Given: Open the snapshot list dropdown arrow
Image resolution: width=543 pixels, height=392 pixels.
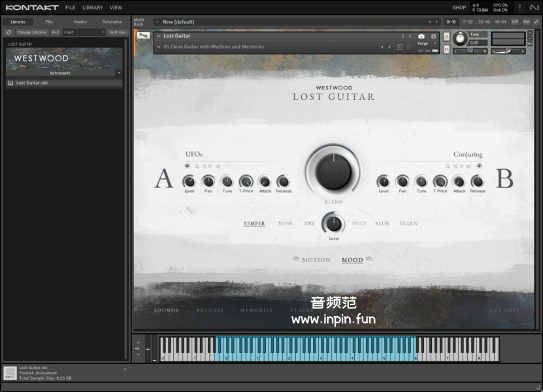Looking at the screenshot, I should [x=159, y=47].
